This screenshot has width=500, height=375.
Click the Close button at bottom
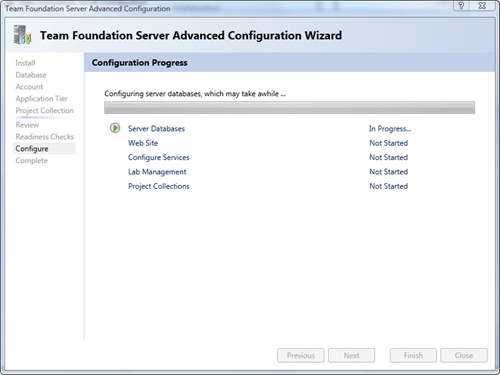tap(464, 356)
